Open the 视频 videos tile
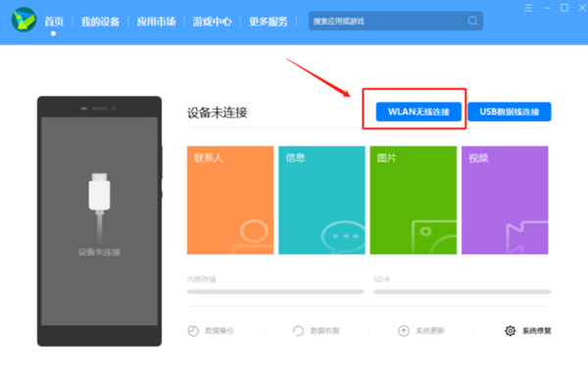588x372 pixels. (505, 200)
